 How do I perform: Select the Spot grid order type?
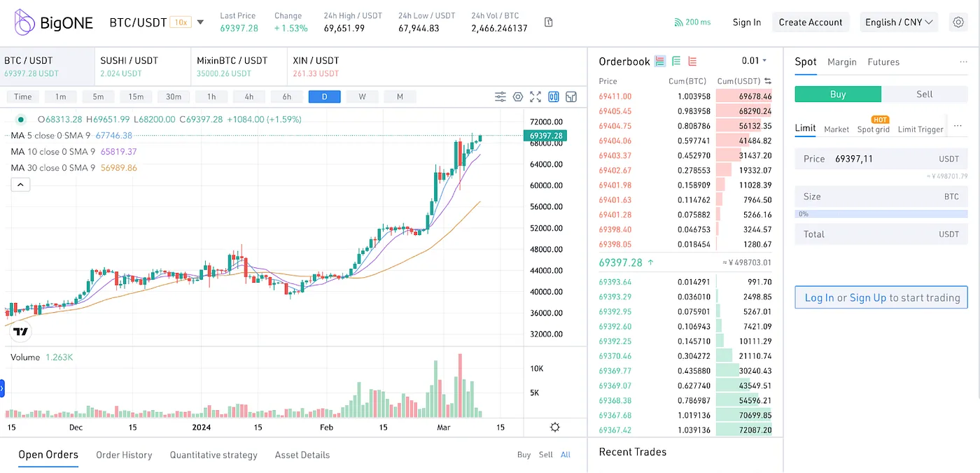point(874,129)
